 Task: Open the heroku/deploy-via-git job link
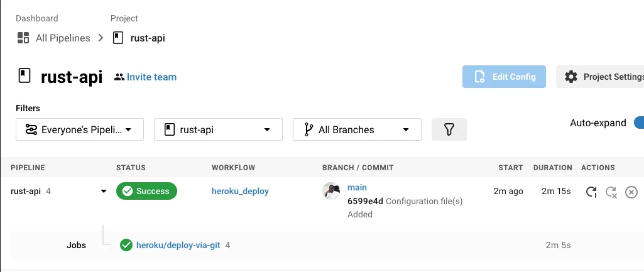(x=178, y=245)
